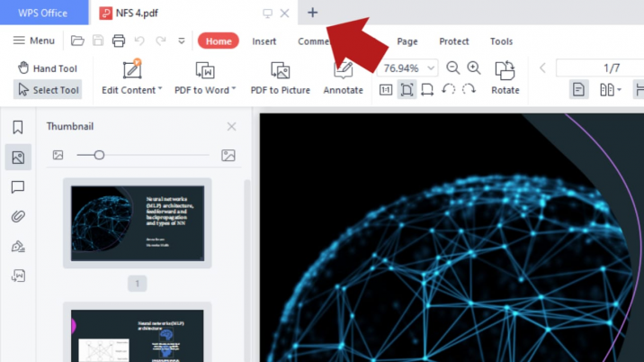Close the Thumbnail panel
The height and width of the screenshot is (362, 644).
coord(232,126)
